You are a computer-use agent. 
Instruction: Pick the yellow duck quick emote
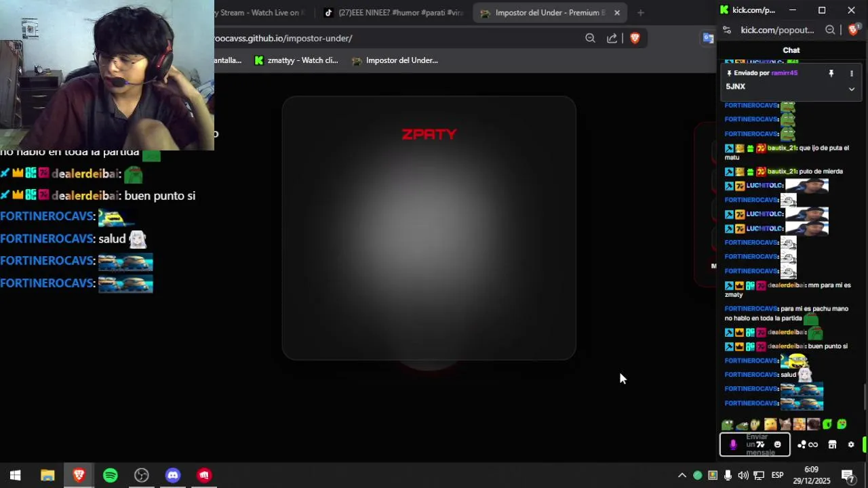coord(770,425)
